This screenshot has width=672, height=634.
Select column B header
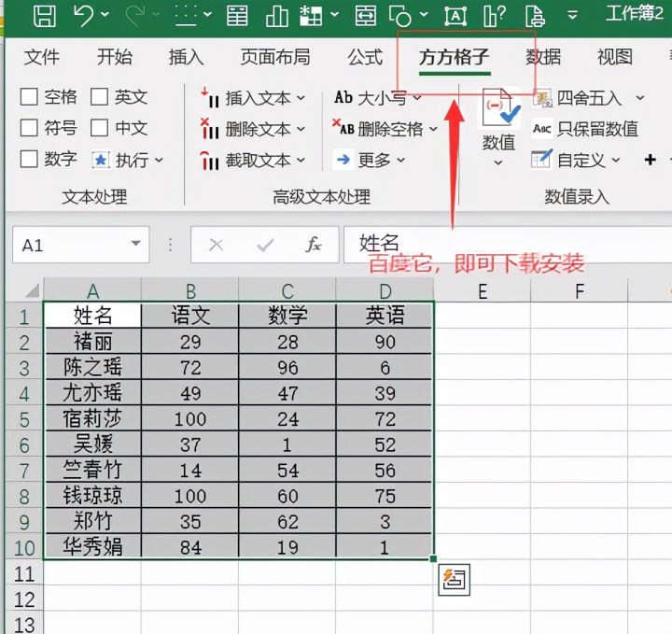coord(189,290)
